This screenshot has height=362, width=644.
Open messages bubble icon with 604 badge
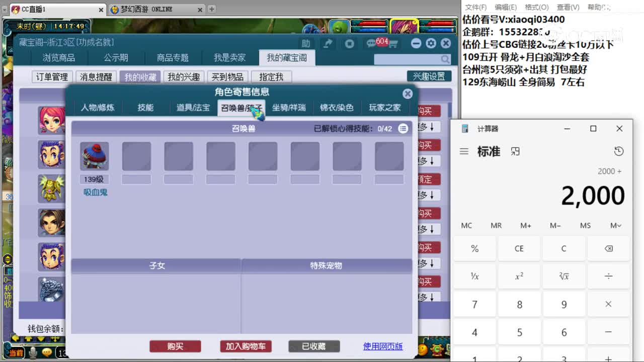tap(372, 44)
